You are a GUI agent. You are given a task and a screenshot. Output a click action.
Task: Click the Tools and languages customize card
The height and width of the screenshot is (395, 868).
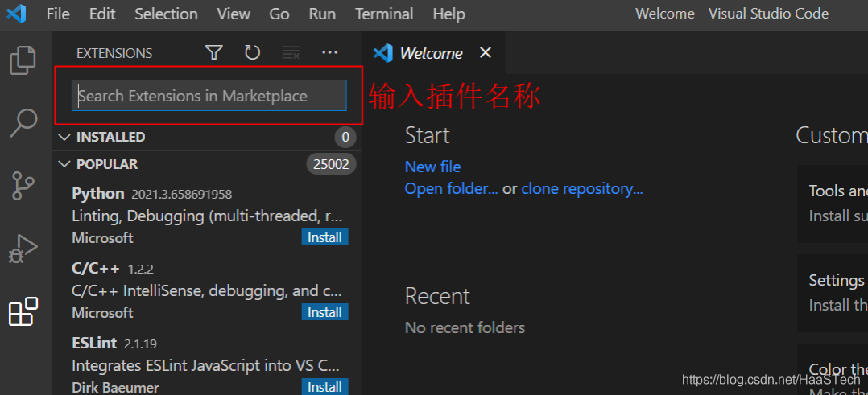point(833,204)
